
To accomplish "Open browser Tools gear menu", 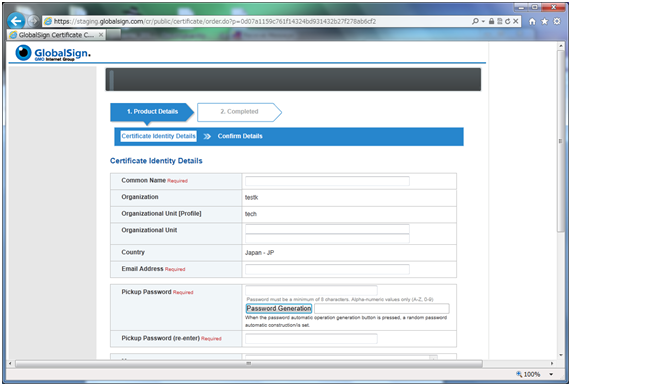I will click(x=557, y=21).
